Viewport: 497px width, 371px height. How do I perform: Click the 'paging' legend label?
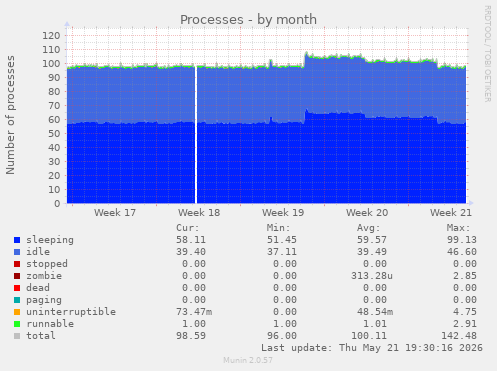click(x=44, y=300)
